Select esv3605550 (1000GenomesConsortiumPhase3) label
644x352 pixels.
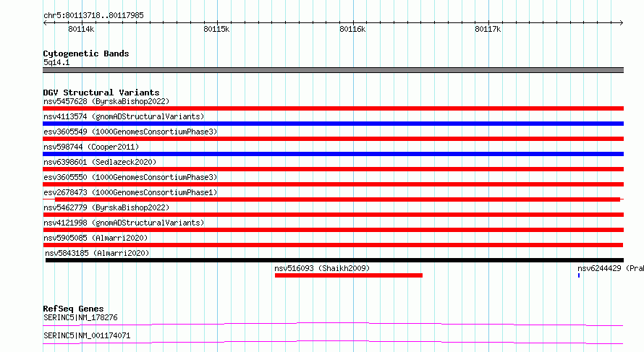point(130,177)
